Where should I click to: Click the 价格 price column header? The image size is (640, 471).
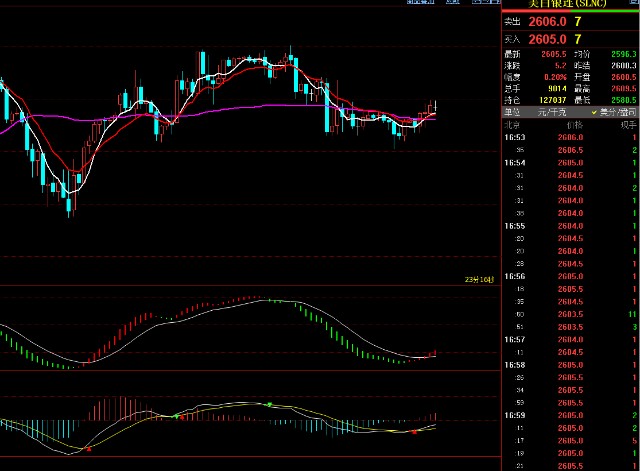click(x=569, y=125)
